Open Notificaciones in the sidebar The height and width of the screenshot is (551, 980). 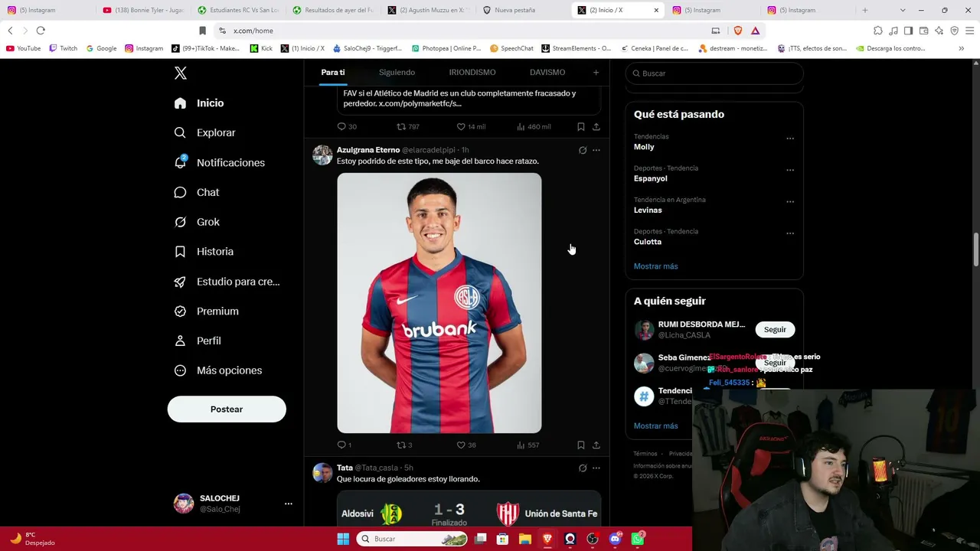click(219, 162)
